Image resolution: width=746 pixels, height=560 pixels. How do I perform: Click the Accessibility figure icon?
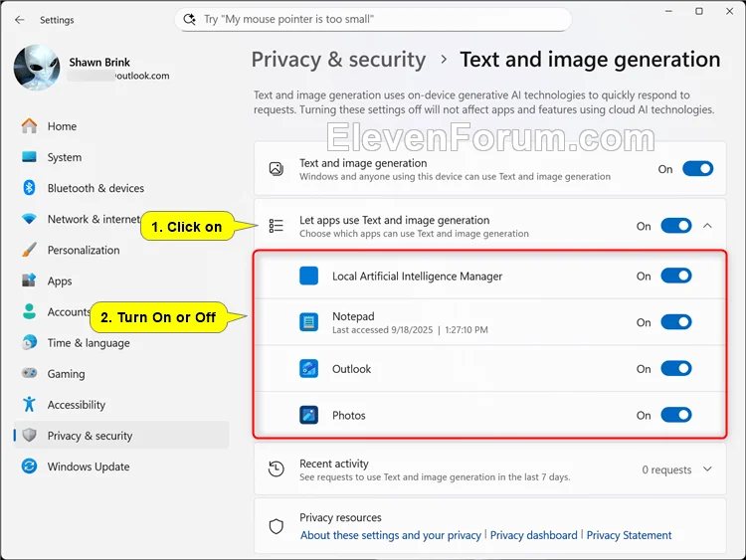pyautogui.click(x=29, y=405)
